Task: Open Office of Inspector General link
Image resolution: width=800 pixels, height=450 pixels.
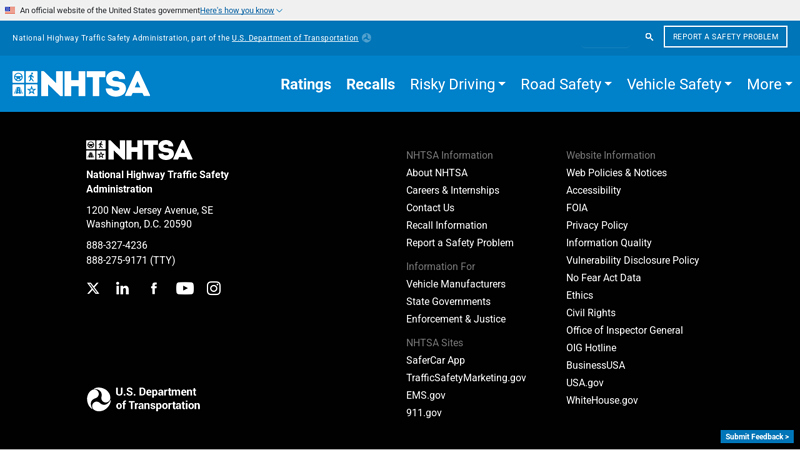Action: pos(624,330)
